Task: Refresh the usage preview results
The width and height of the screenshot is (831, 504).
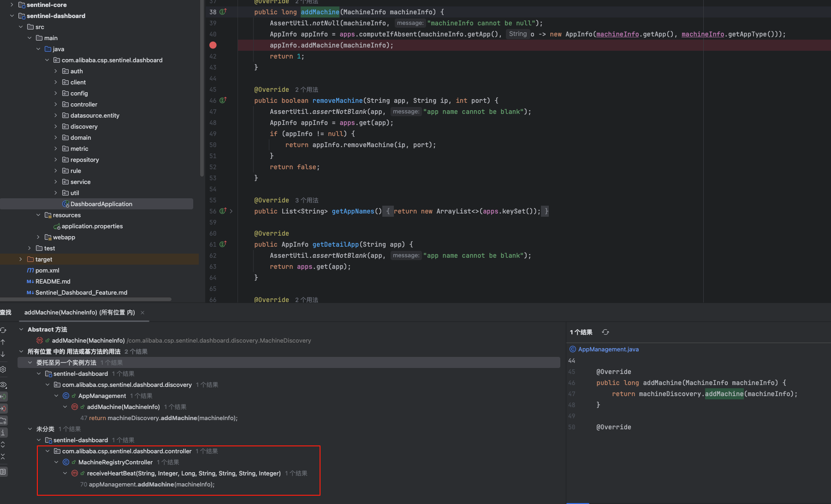Action: click(605, 332)
